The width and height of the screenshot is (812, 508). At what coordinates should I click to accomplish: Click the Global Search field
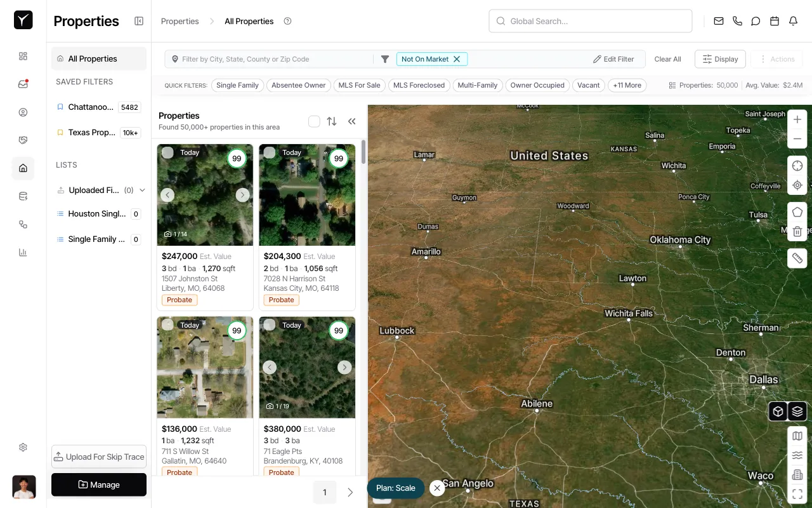click(590, 21)
